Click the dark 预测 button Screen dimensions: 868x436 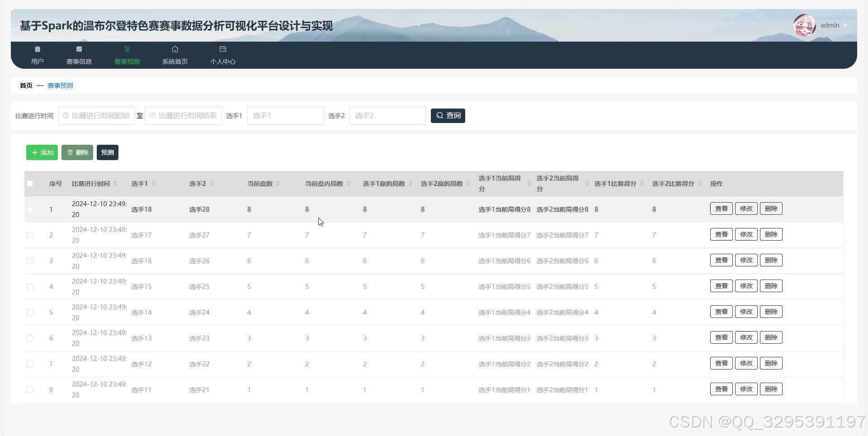point(108,152)
